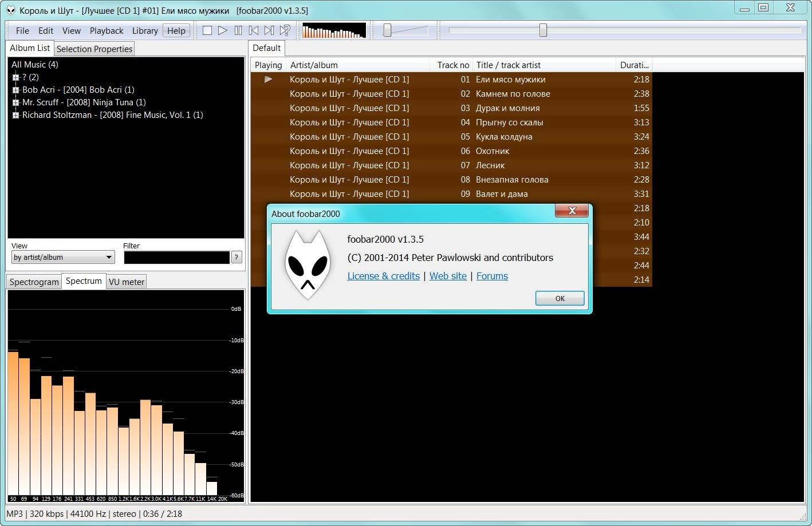Image resolution: width=812 pixels, height=526 pixels.
Task: Switch to the VU meter tab
Action: pyautogui.click(x=127, y=282)
